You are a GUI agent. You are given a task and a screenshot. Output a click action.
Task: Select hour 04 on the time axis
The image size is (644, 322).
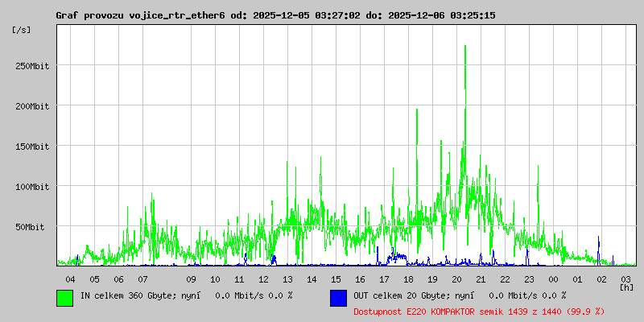70,279
